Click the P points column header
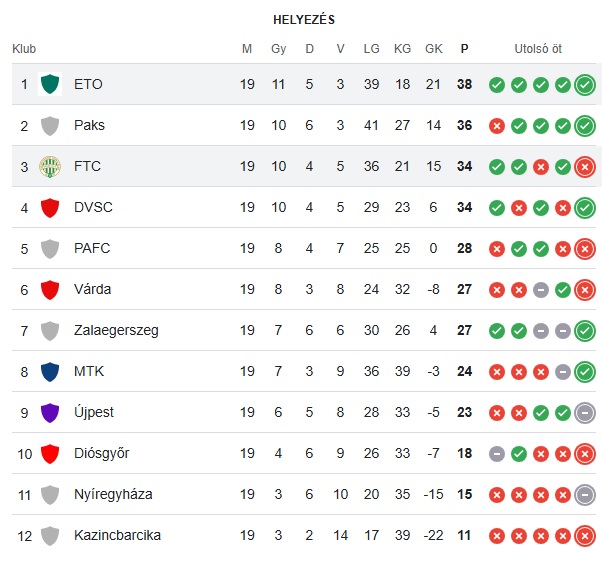This screenshot has width=602, height=563. [464, 48]
